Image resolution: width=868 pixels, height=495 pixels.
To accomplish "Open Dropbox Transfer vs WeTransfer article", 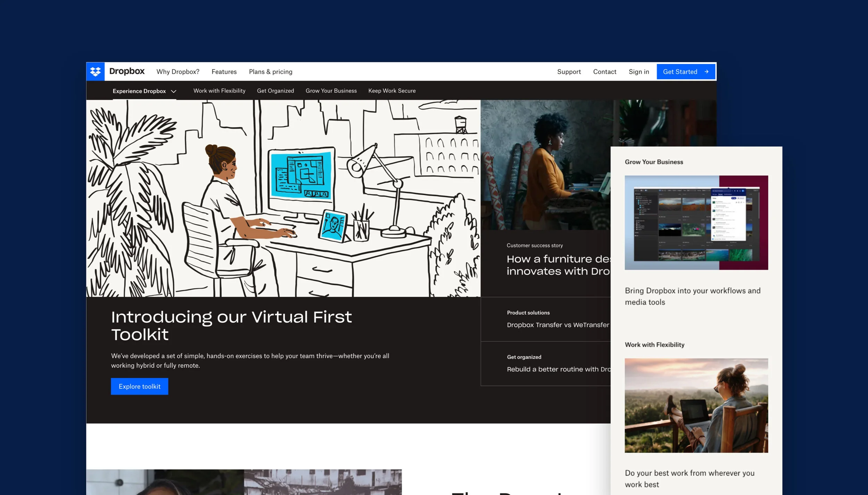I will (x=558, y=325).
